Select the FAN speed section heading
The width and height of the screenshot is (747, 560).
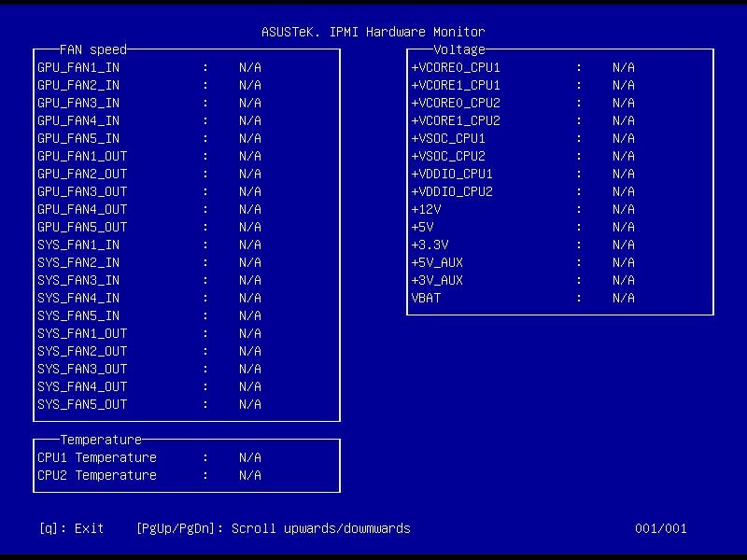pyautogui.click(x=93, y=49)
